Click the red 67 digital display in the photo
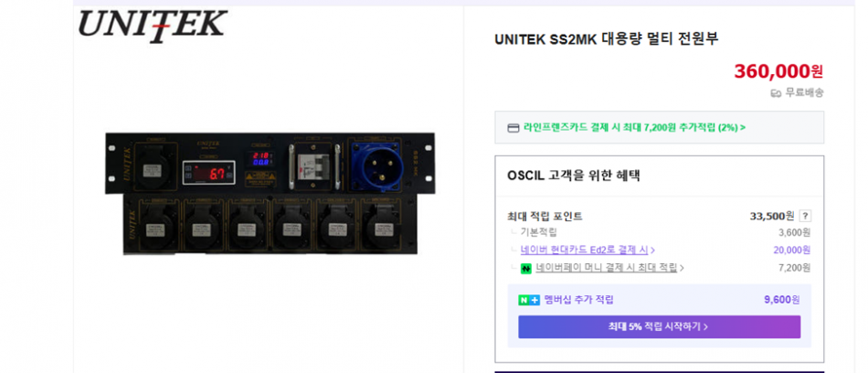 [x=208, y=174]
